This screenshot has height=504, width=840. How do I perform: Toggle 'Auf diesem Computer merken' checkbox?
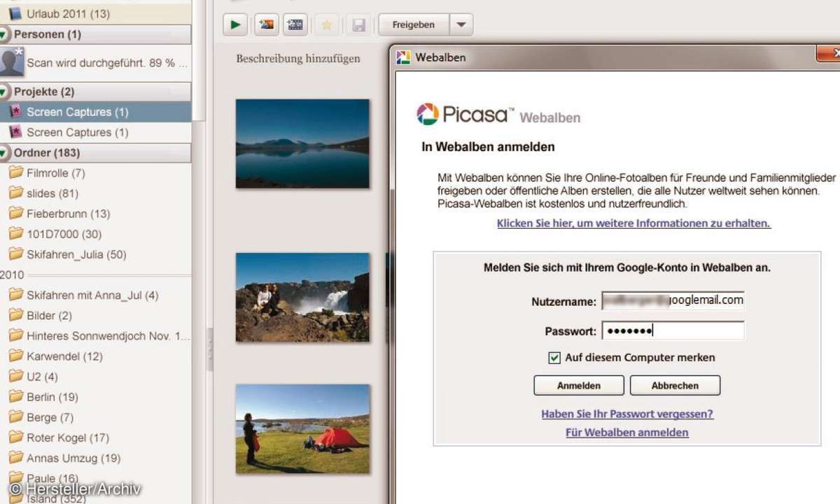click(x=554, y=358)
